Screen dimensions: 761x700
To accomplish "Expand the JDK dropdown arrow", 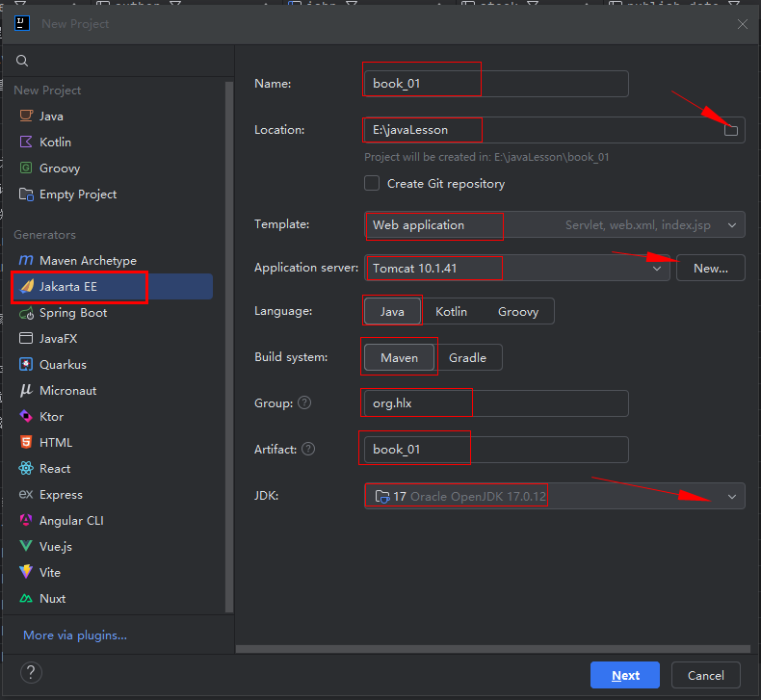I will [732, 496].
